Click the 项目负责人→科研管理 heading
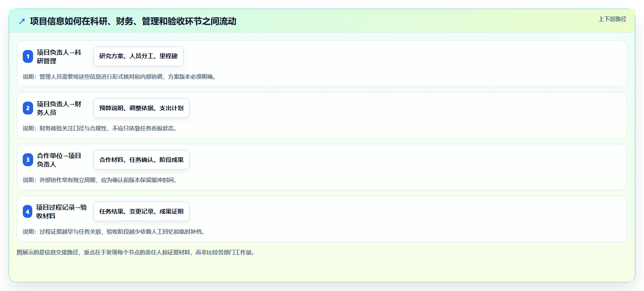 pos(59,56)
